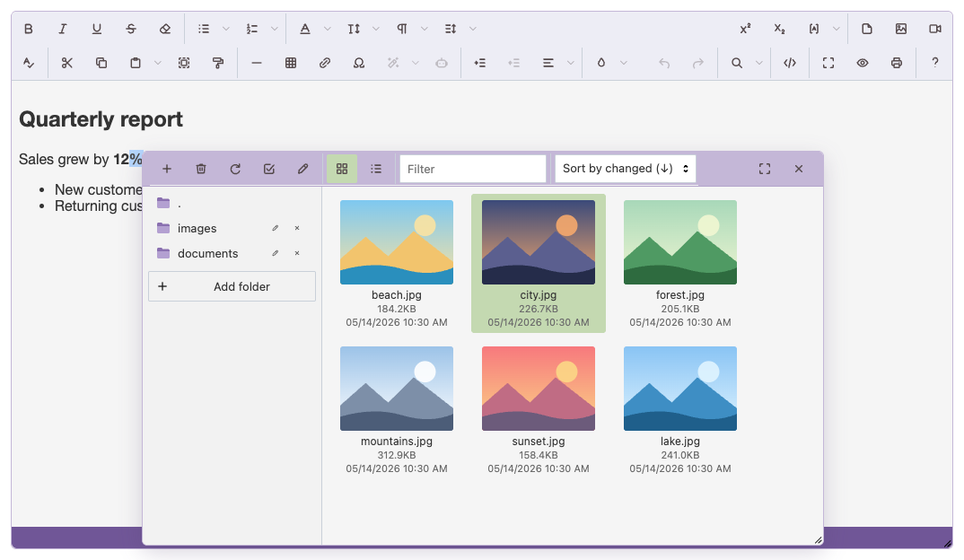964x560 pixels.
Task: Apply superscript formatting
Action: coord(745,29)
